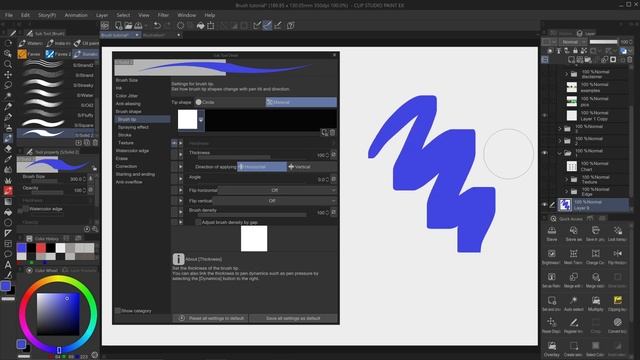Click the Brush density slider bar

[x=251, y=214]
